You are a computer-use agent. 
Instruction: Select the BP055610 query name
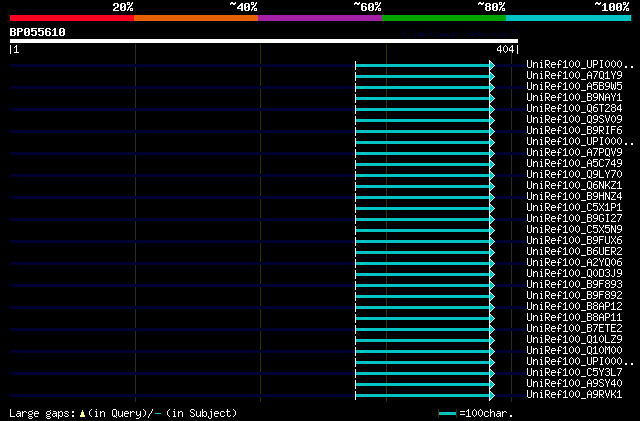(x=38, y=32)
